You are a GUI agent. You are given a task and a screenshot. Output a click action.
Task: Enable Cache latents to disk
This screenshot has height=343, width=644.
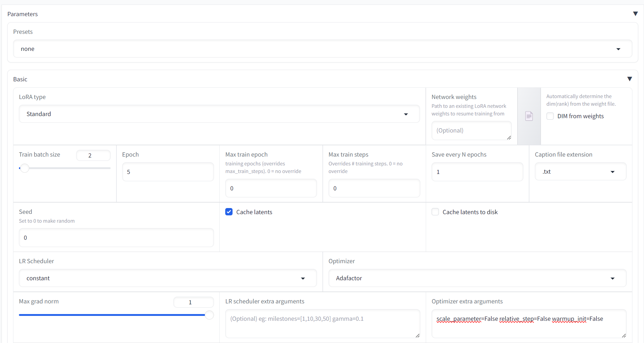(435, 212)
